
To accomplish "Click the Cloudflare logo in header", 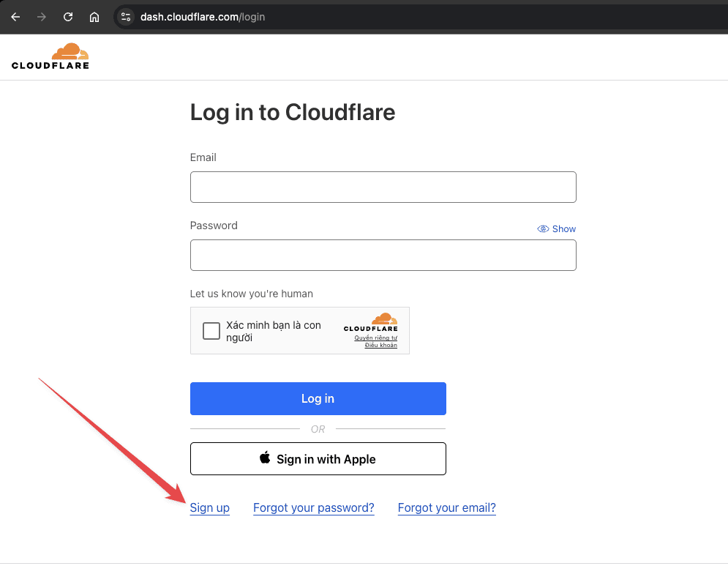I will pos(50,56).
